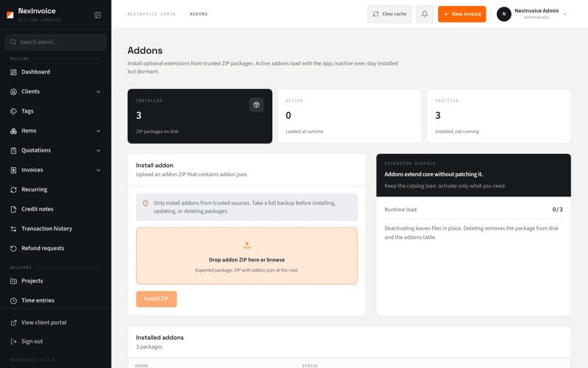Open notifications bell
The width and height of the screenshot is (588, 368).
tap(425, 14)
